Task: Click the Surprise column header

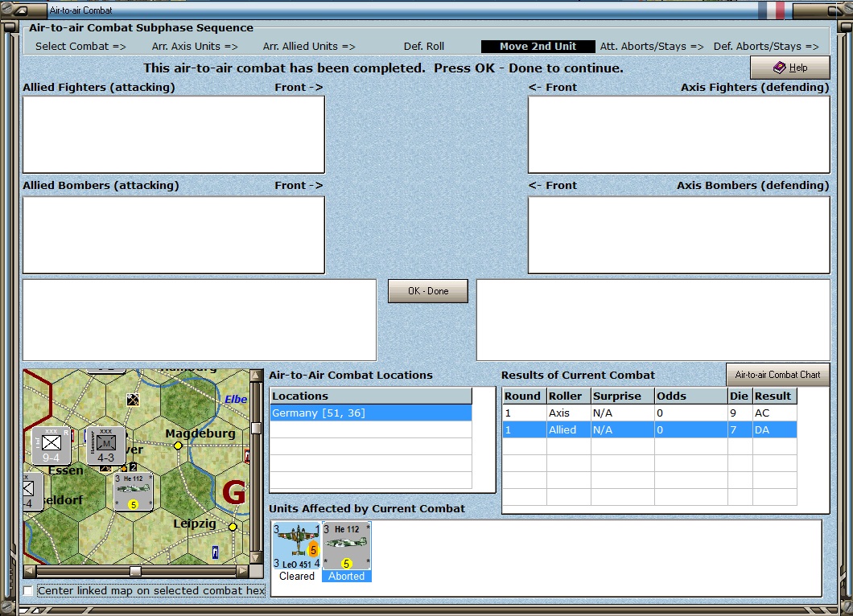Action: (x=622, y=396)
